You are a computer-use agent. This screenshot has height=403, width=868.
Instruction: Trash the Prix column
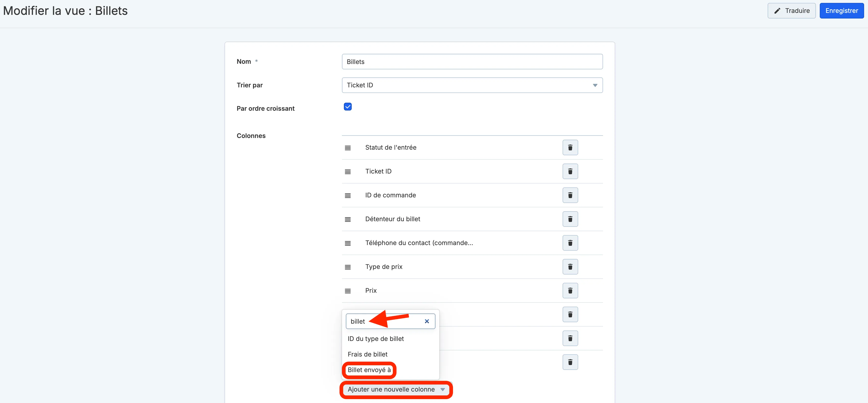pos(570,291)
